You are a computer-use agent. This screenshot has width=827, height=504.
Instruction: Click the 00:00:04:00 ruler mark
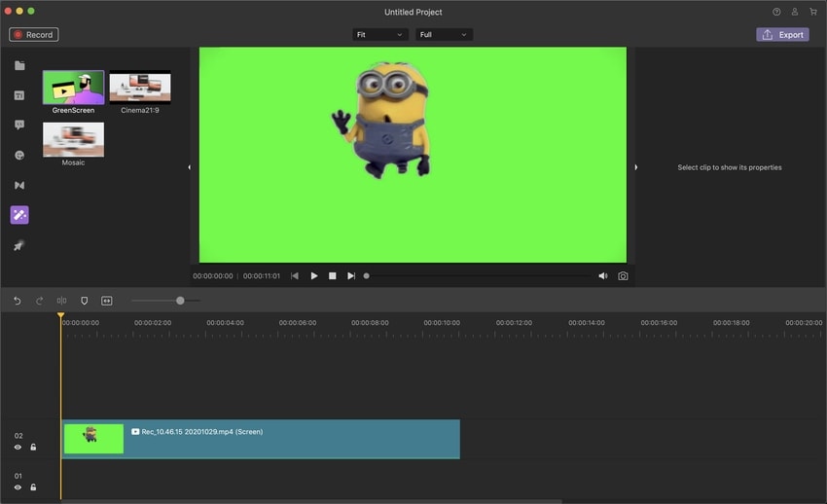coord(225,323)
